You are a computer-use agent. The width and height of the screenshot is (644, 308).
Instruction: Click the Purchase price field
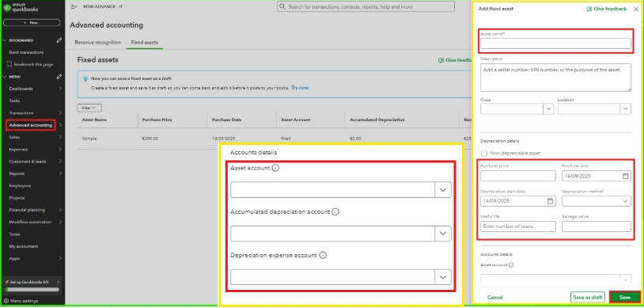[518, 176]
